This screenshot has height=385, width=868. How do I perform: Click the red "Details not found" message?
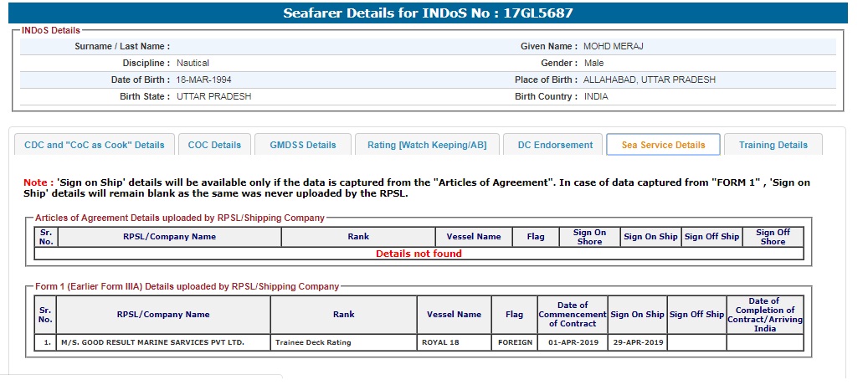point(419,254)
